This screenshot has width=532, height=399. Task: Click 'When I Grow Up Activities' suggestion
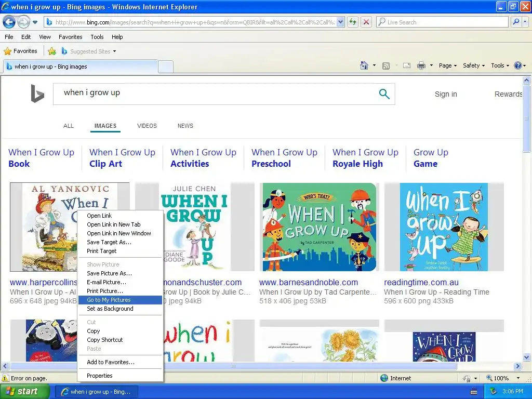[x=203, y=158]
